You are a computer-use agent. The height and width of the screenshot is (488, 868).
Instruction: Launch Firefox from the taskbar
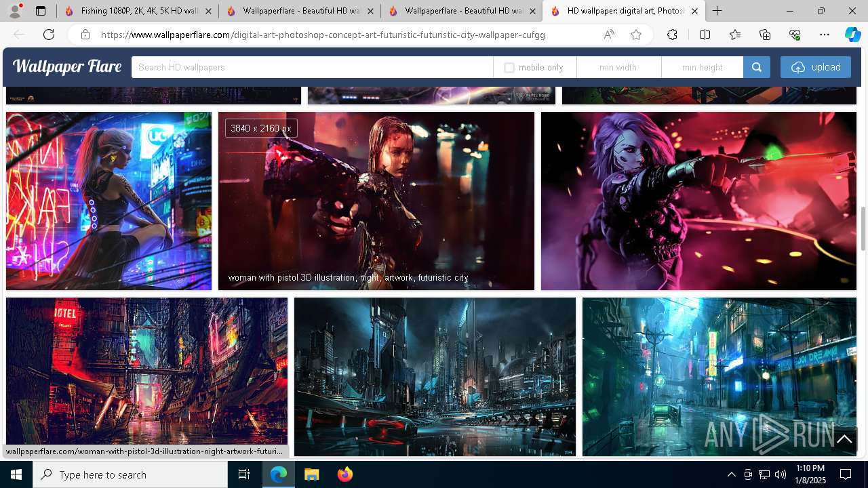tap(344, 474)
